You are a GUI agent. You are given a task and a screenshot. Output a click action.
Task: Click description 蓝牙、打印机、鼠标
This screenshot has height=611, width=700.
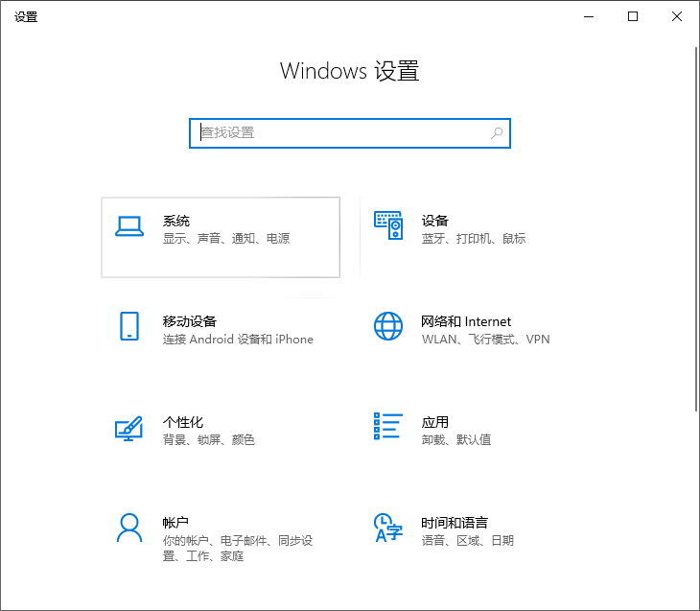[474, 239]
